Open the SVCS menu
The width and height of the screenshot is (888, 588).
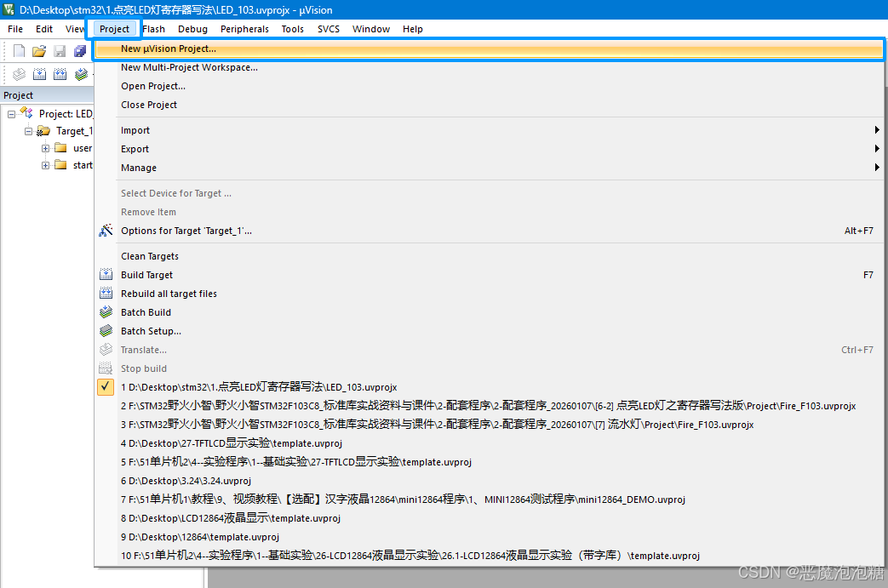click(329, 29)
